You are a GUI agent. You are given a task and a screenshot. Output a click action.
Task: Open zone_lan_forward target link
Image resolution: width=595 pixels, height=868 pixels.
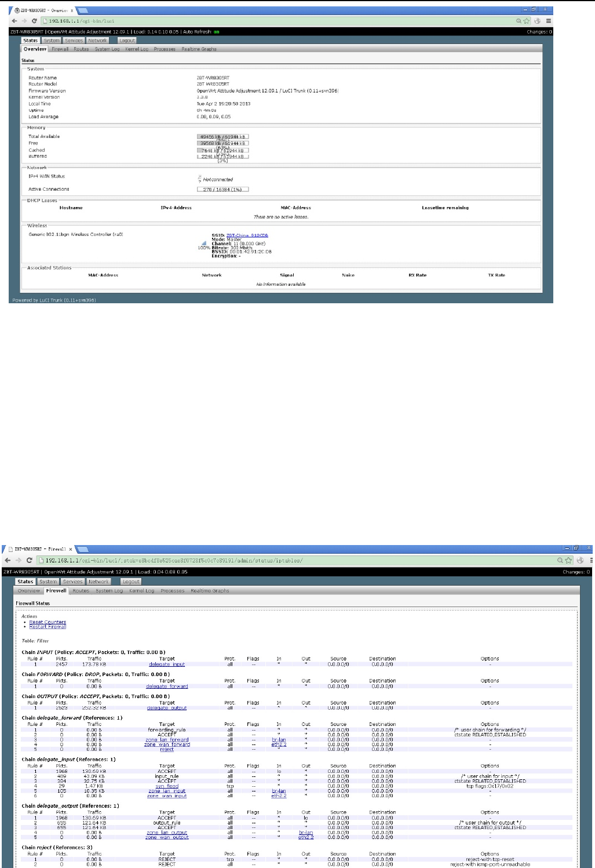coord(167,740)
